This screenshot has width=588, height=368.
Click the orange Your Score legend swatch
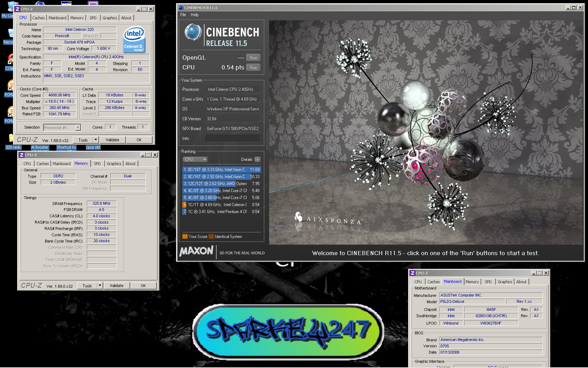click(185, 237)
